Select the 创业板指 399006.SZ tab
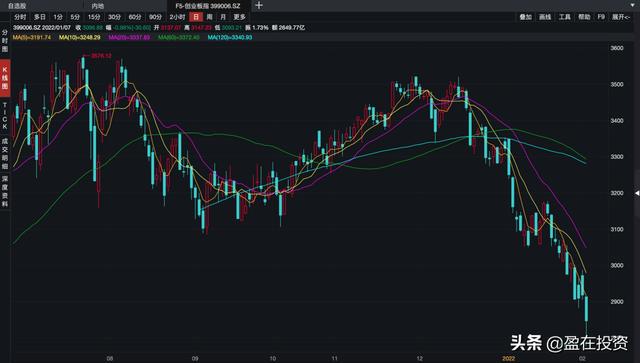The height and width of the screenshot is (363, 640). click(208, 6)
